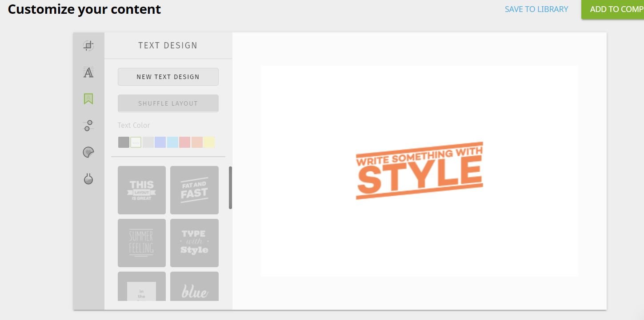This screenshot has width=644, height=320.
Task: Select 'This Layout Is Great' design thumbnail
Action: [x=141, y=190]
